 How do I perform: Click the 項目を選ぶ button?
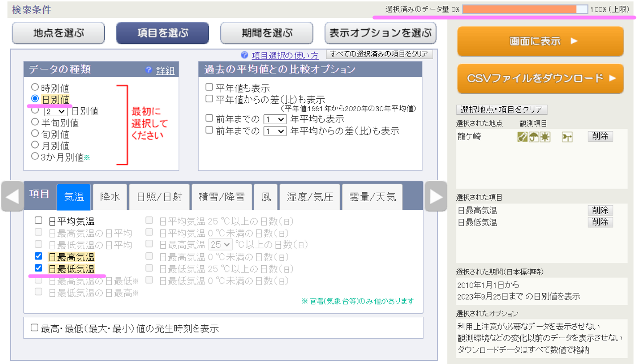(x=162, y=33)
